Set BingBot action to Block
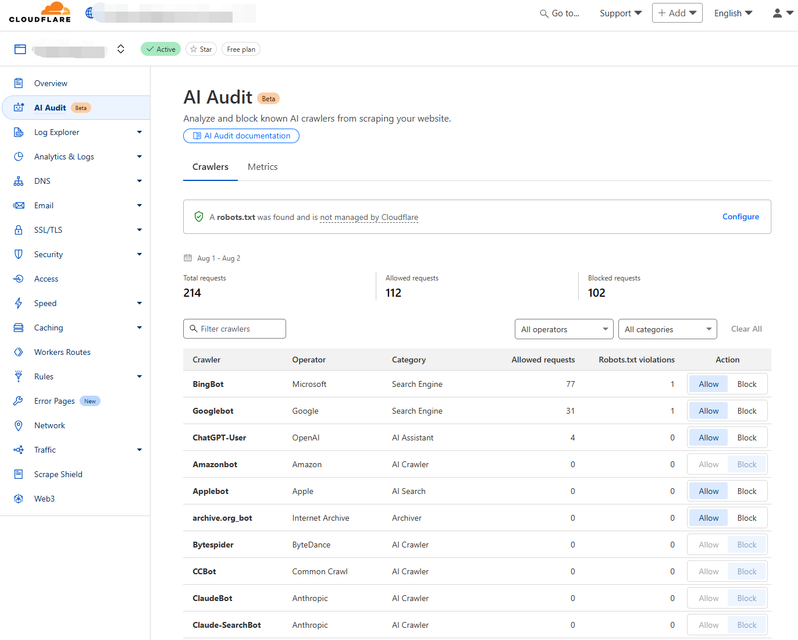 click(x=747, y=384)
